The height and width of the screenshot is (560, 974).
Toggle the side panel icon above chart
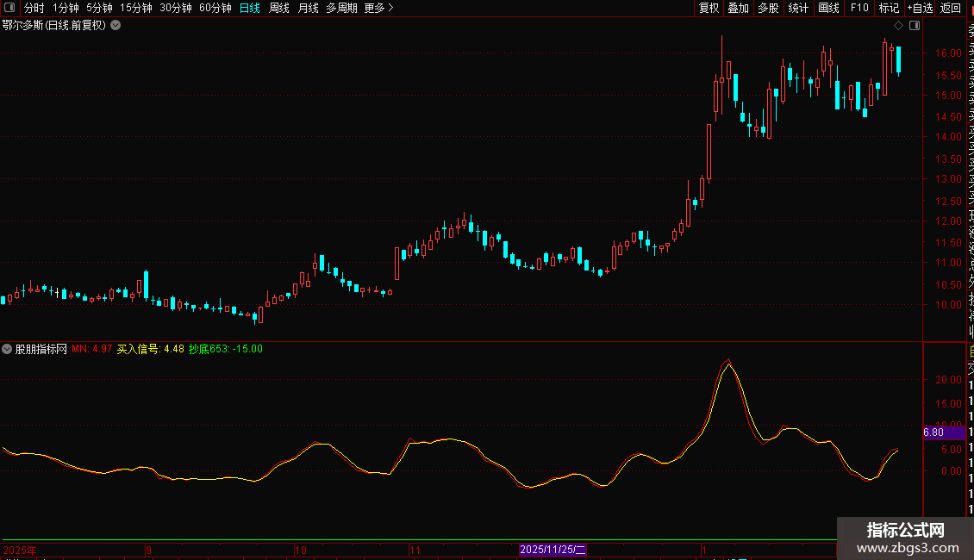pyautogui.click(x=915, y=26)
